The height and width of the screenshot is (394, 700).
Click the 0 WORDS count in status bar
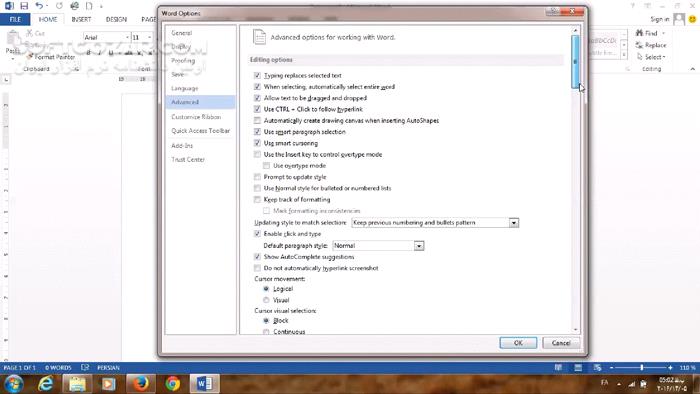pyautogui.click(x=58, y=368)
